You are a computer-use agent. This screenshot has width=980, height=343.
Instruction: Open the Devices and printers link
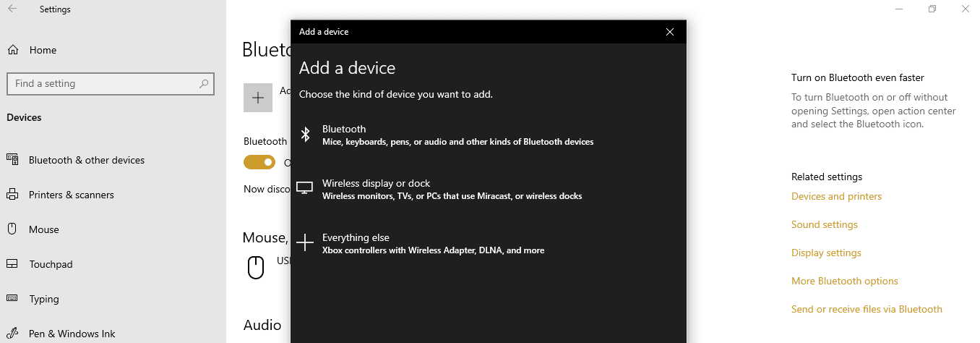[836, 196]
